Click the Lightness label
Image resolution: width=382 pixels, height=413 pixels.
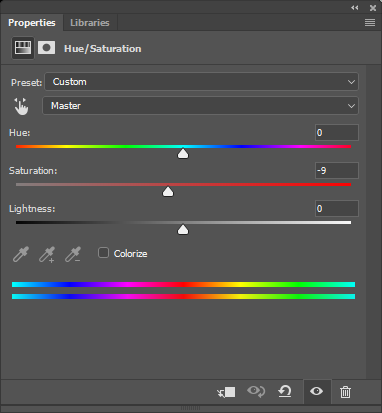(32, 209)
